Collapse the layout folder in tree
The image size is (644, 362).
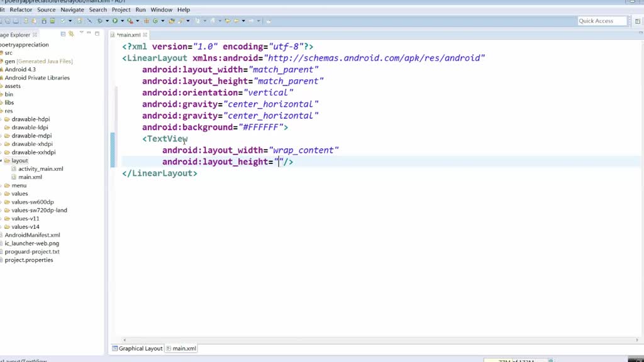(1, 160)
